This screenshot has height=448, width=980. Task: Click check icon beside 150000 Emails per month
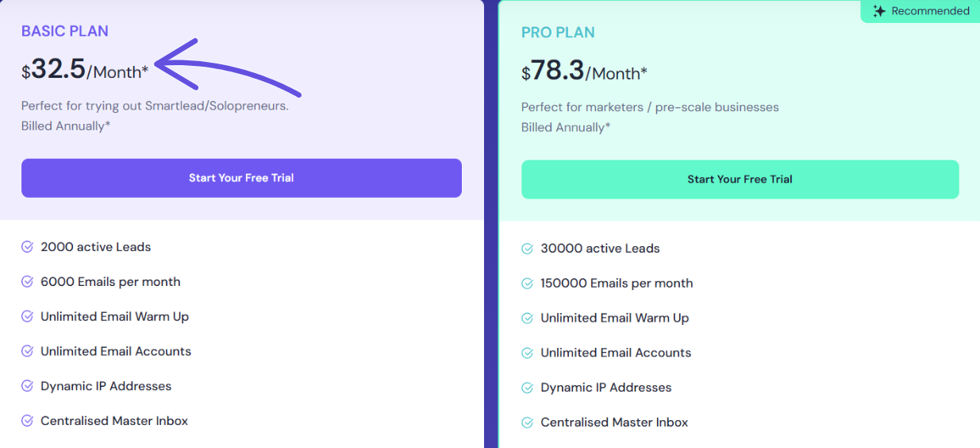(x=527, y=284)
